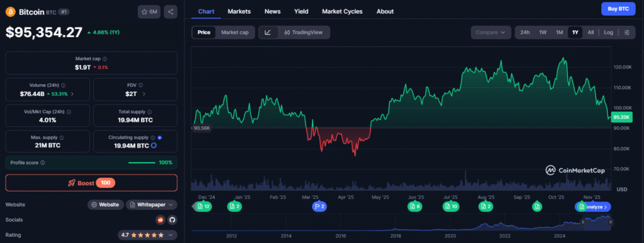Set chart range to 1Y
This screenshot has height=243, width=644.
[575, 33]
